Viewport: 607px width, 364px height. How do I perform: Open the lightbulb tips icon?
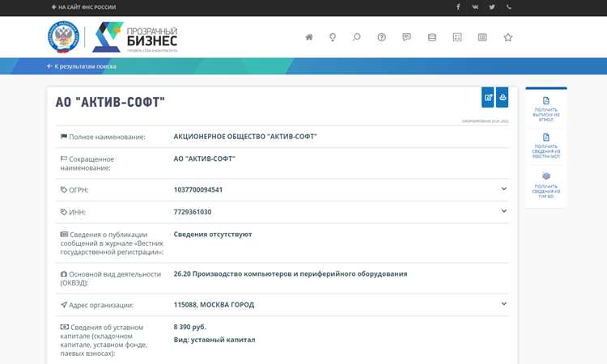[333, 37]
